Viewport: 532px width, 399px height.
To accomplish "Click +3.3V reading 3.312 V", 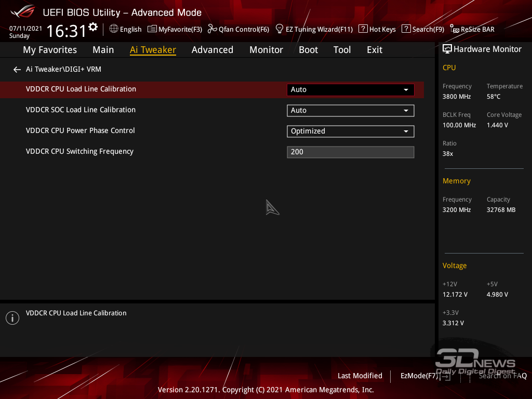I will tap(453, 323).
